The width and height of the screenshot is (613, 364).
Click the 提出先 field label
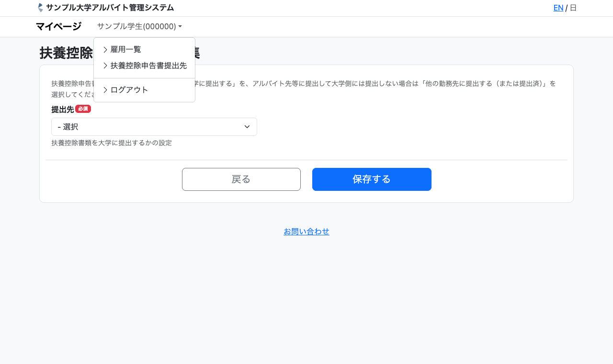(63, 110)
